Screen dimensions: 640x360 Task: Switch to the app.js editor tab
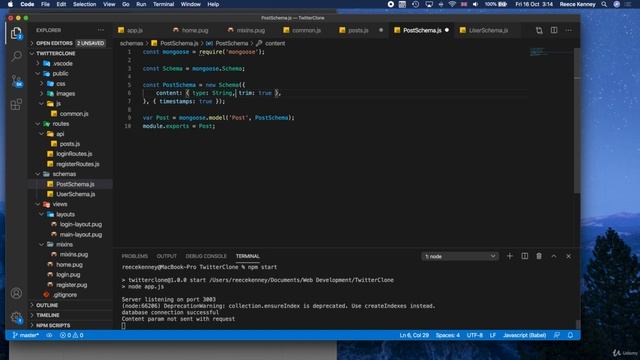pos(134,30)
